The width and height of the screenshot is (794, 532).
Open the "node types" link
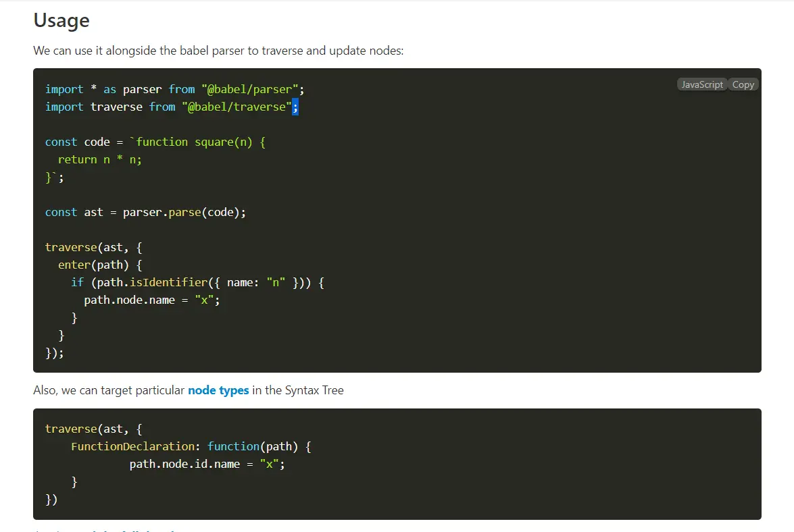click(218, 390)
